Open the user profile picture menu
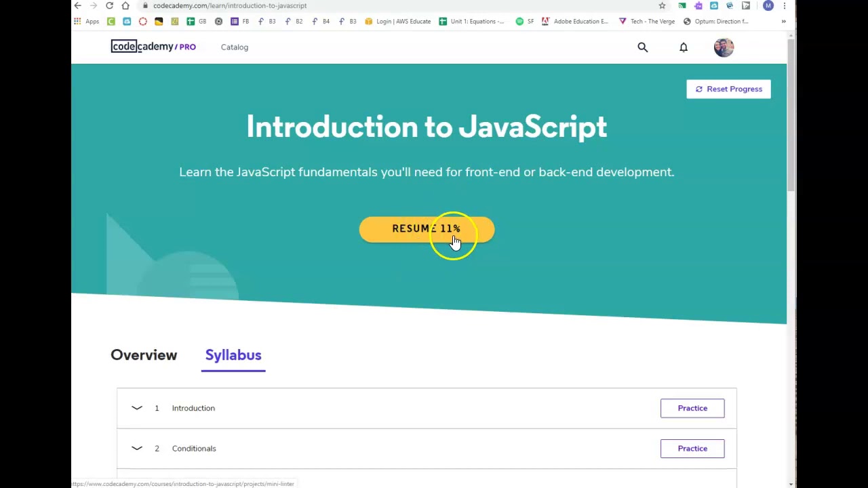The image size is (868, 488). [724, 47]
